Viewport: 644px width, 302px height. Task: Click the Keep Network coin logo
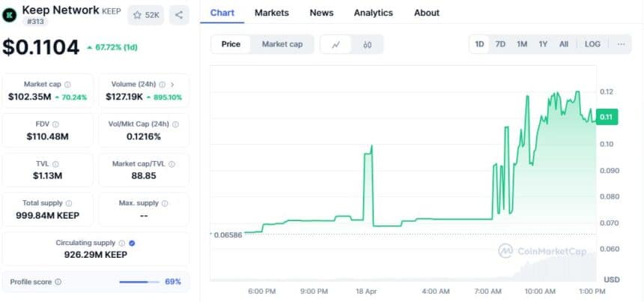10,15
